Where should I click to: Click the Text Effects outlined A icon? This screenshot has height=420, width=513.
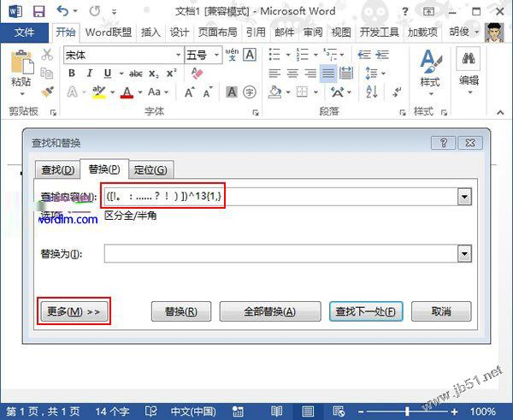tap(72, 92)
